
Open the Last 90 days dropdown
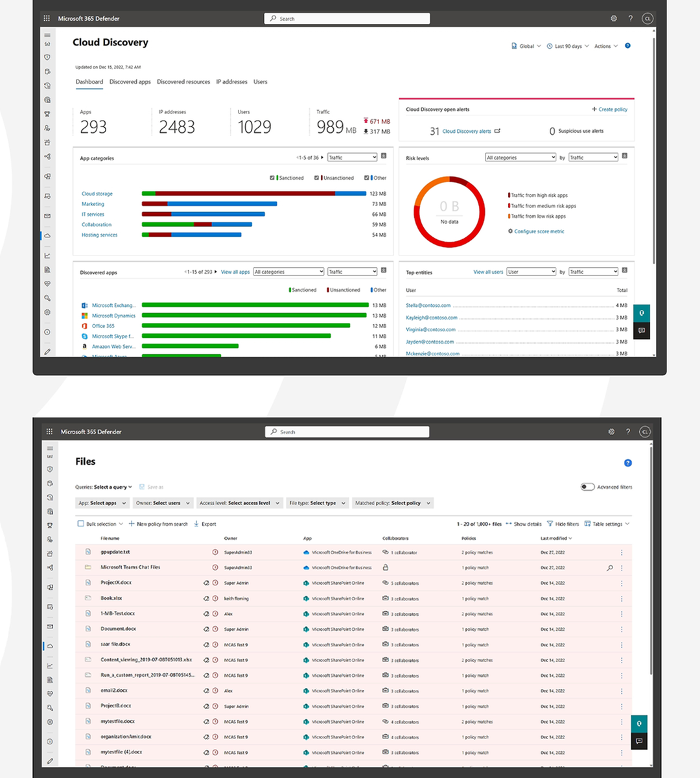click(x=568, y=46)
